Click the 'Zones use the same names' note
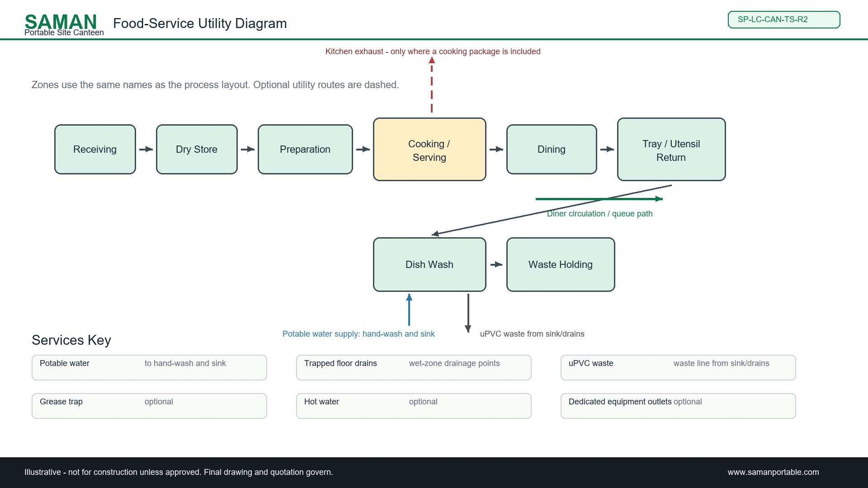This screenshot has width=868, height=488. click(215, 85)
